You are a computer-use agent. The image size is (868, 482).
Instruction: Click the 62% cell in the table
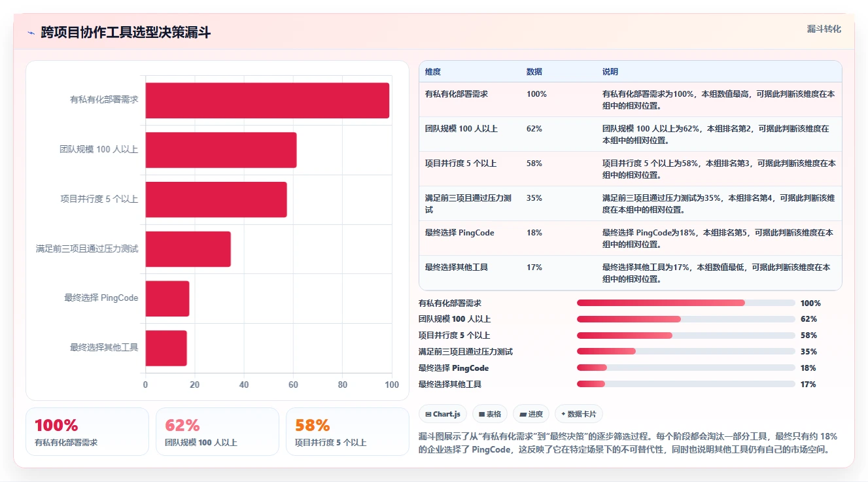point(534,129)
